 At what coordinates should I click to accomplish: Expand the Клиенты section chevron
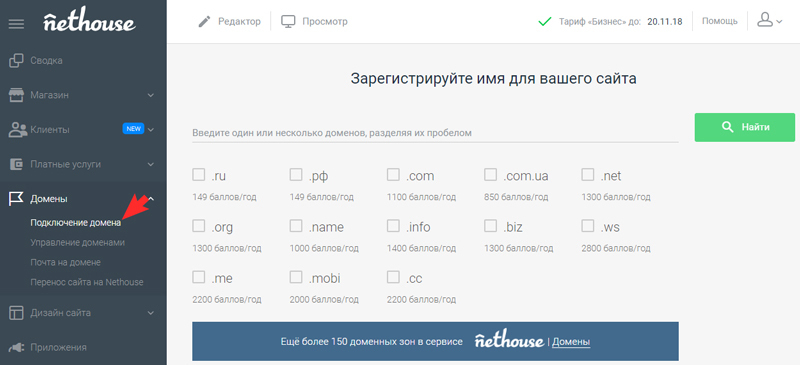(x=151, y=130)
